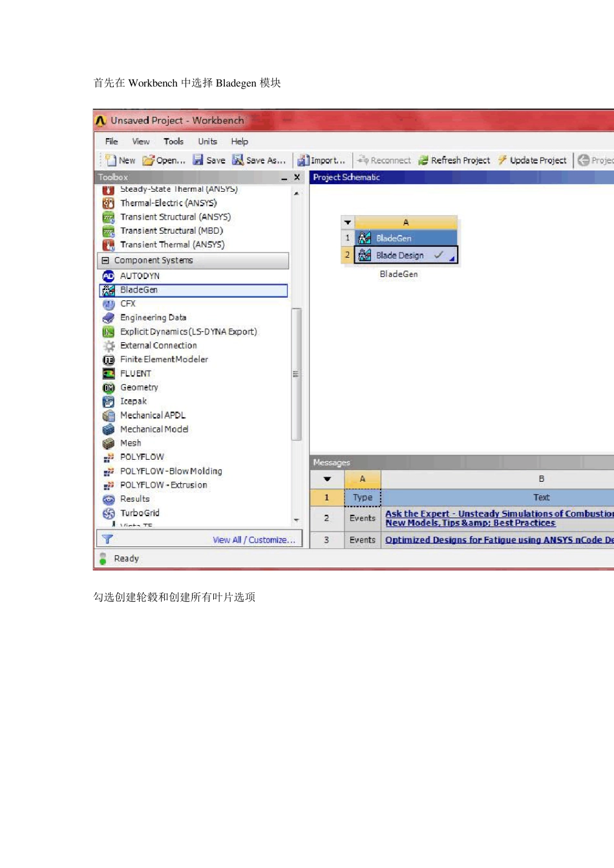
Task: Click the Type header cell in Messages
Action: coord(363,497)
